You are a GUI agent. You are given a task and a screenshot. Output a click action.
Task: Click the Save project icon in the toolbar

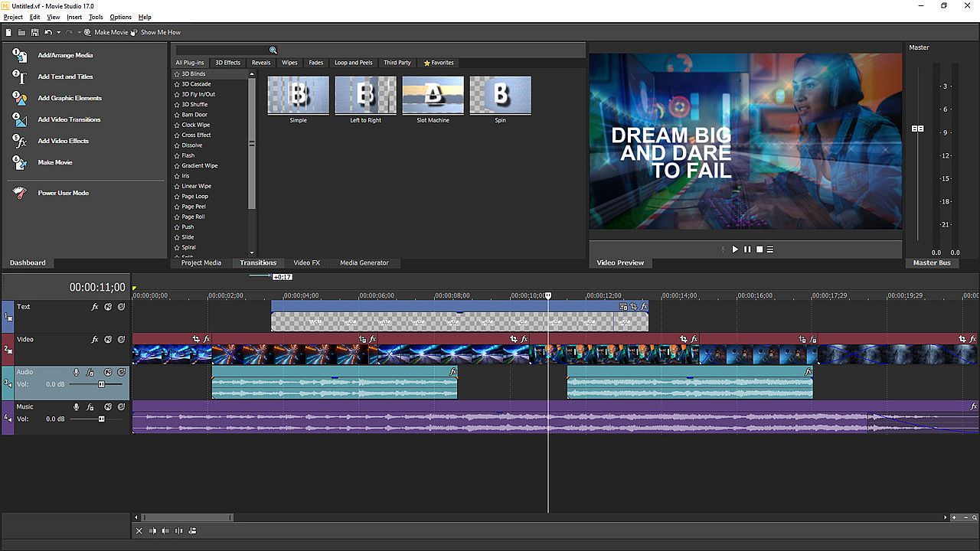pyautogui.click(x=34, y=32)
